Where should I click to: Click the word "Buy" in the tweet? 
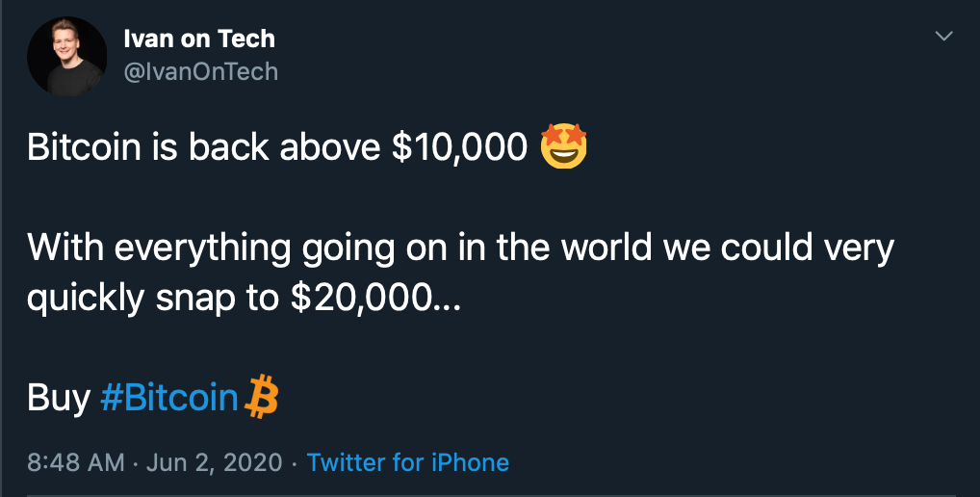point(58,398)
